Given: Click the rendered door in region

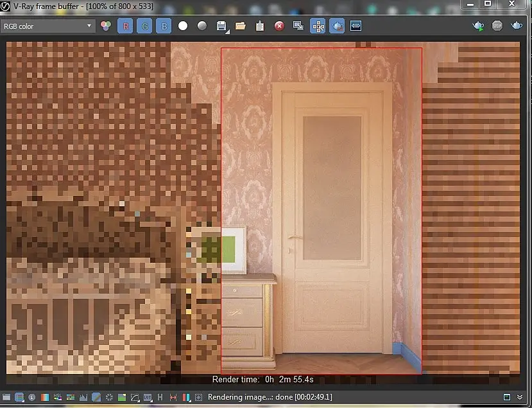Looking at the screenshot, I should [x=332, y=219].
